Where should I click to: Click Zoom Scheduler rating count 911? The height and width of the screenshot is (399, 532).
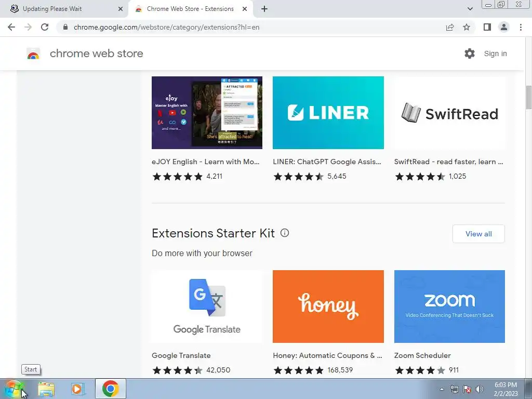[x=454, y=370]
